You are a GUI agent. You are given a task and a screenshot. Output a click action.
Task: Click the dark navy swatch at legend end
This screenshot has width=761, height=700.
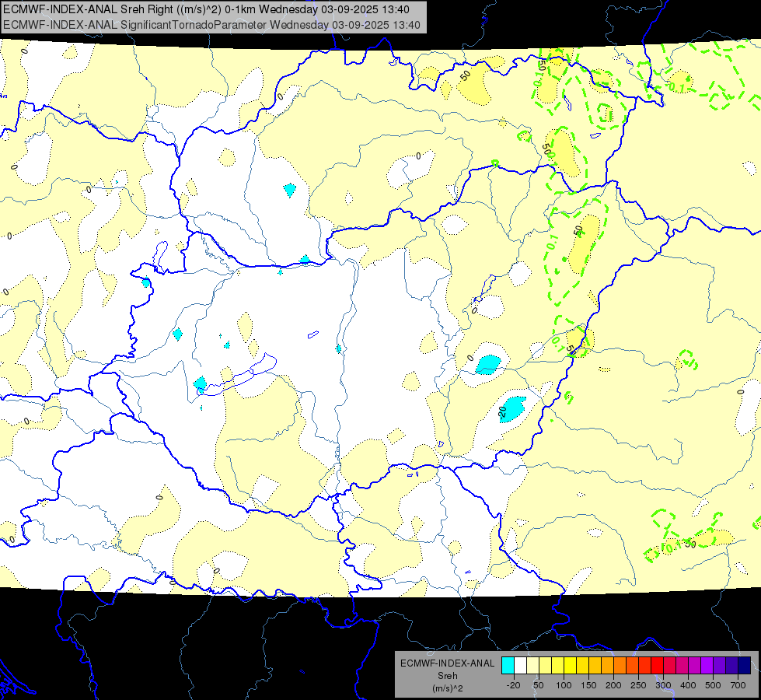pos(745,665)
